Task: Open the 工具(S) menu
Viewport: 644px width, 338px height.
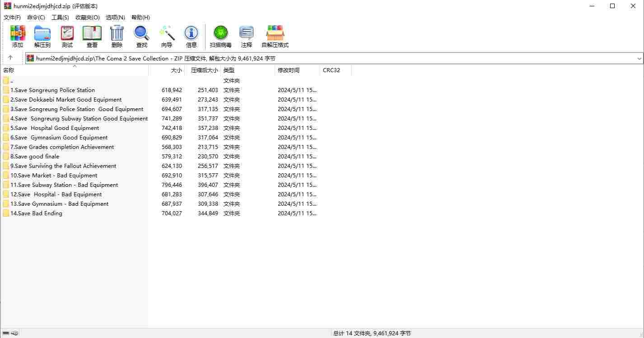Action: 60,17
